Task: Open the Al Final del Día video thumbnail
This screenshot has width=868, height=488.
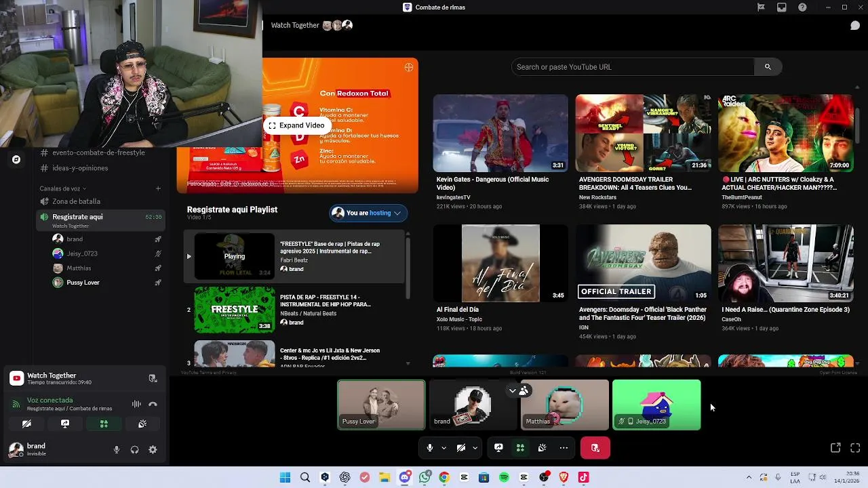Action: (500, 263)
